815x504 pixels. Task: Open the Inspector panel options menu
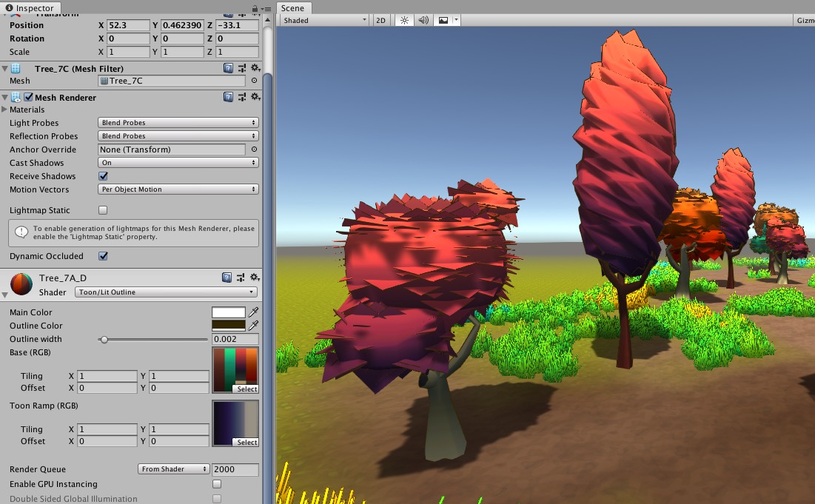coord(266,9)
